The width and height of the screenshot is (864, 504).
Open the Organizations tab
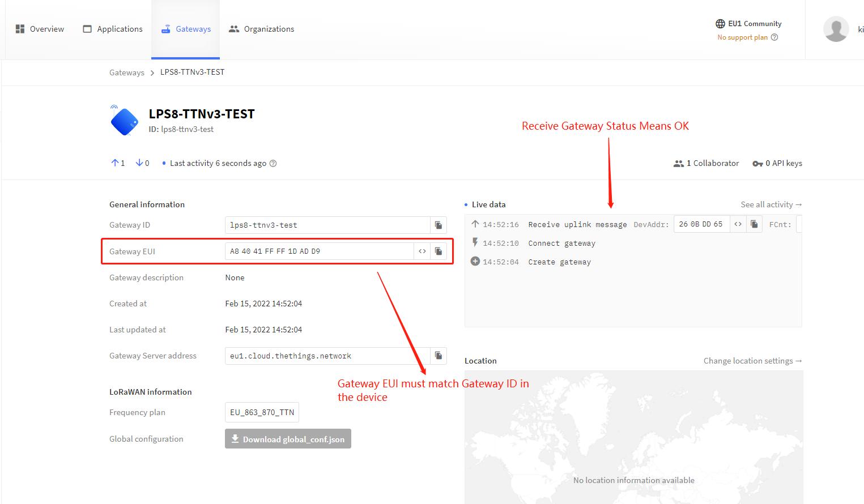pos(262,29)
